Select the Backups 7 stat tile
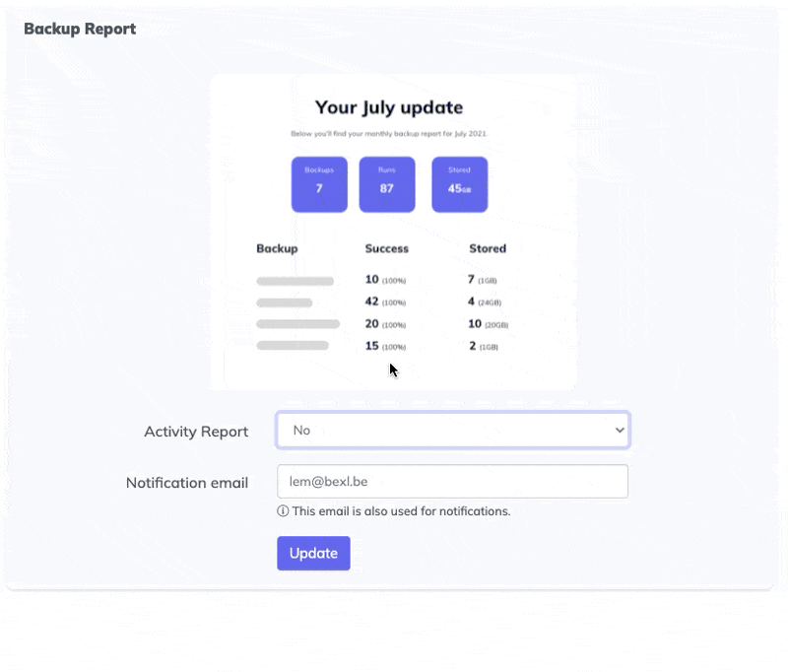Image resolution: width=788 pixels, height=672 pixels. 319,184
